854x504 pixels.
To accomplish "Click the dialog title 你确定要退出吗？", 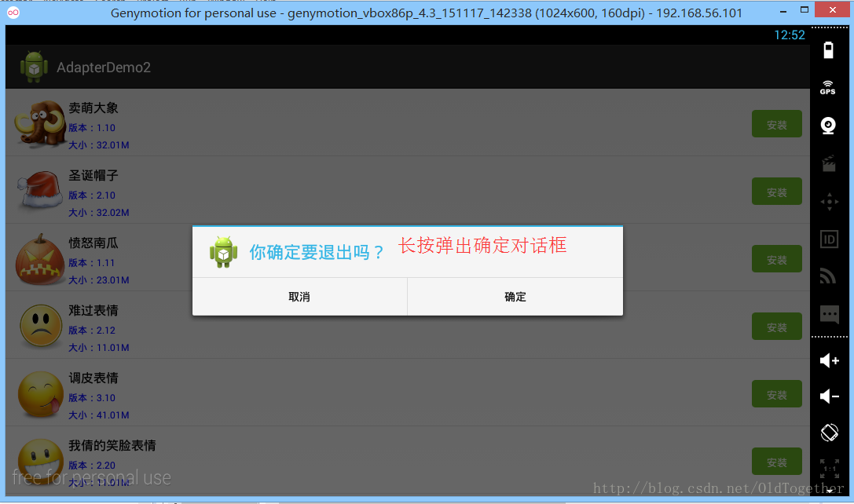I will [x=317, y=252].
